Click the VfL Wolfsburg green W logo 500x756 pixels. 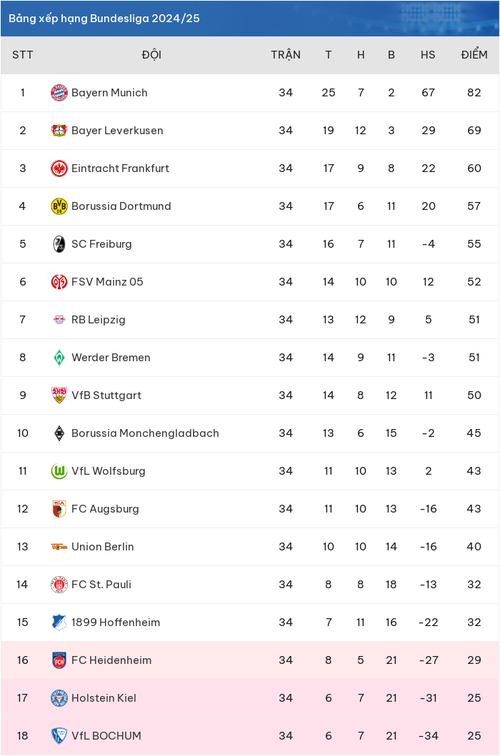tap(59, 471)
